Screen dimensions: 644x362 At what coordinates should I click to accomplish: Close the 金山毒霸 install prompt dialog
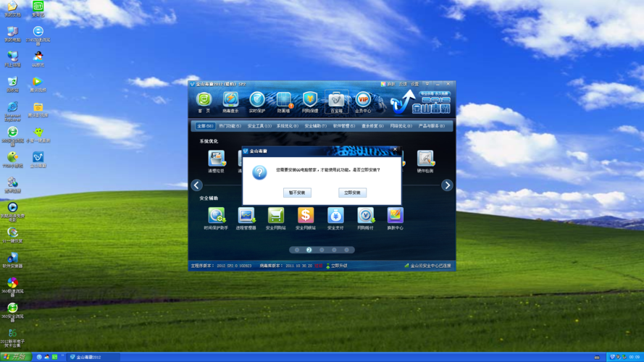coord(395,150)
